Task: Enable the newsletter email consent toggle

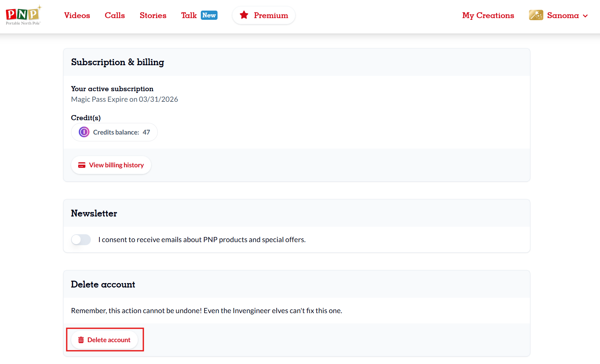Action: (x=81, y=240)
